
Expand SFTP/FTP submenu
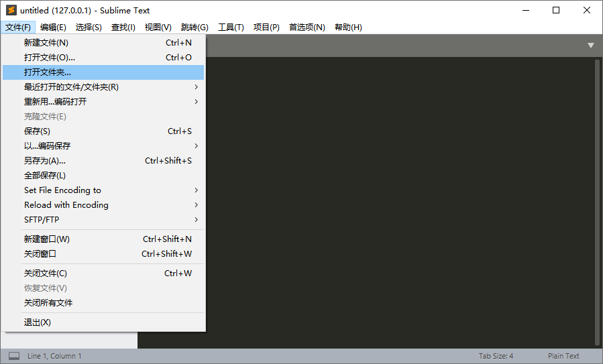(x=103, y=220)
